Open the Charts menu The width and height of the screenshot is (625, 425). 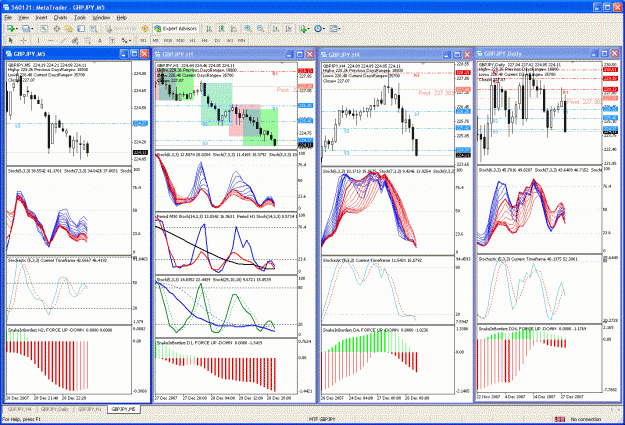tap(61, 18)
